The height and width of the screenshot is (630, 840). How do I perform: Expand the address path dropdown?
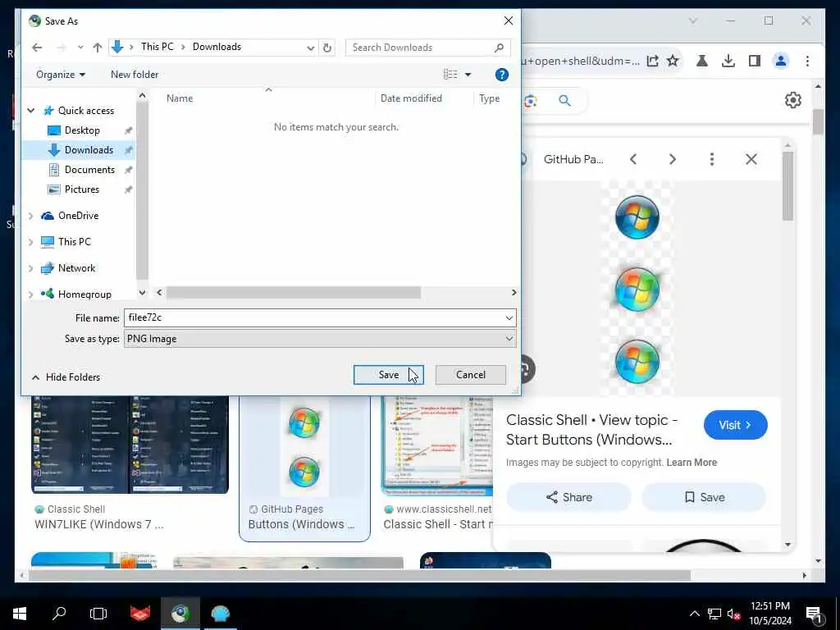click(310, 48)
